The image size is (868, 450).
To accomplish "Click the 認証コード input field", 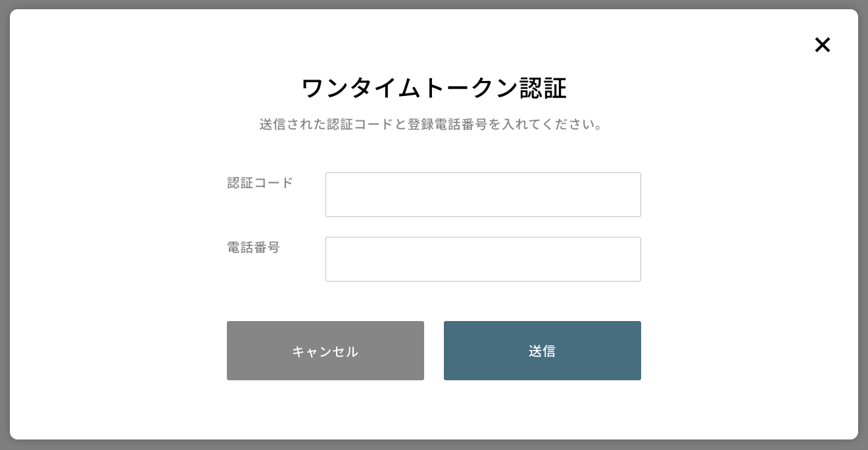I will click(483, 195).
